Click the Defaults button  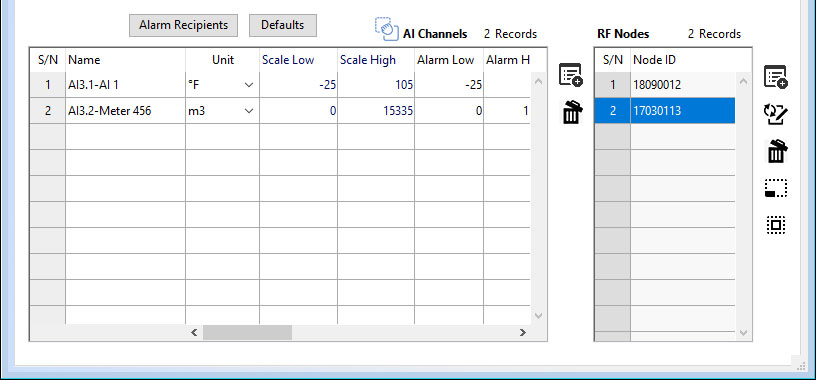click(283, 26)
